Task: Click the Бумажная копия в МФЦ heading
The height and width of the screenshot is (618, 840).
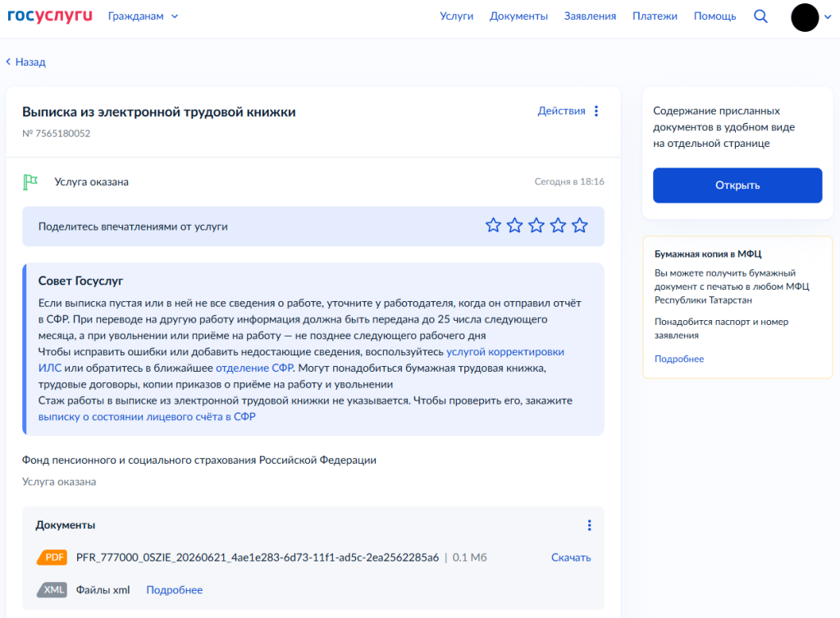Action: (708, 254)
